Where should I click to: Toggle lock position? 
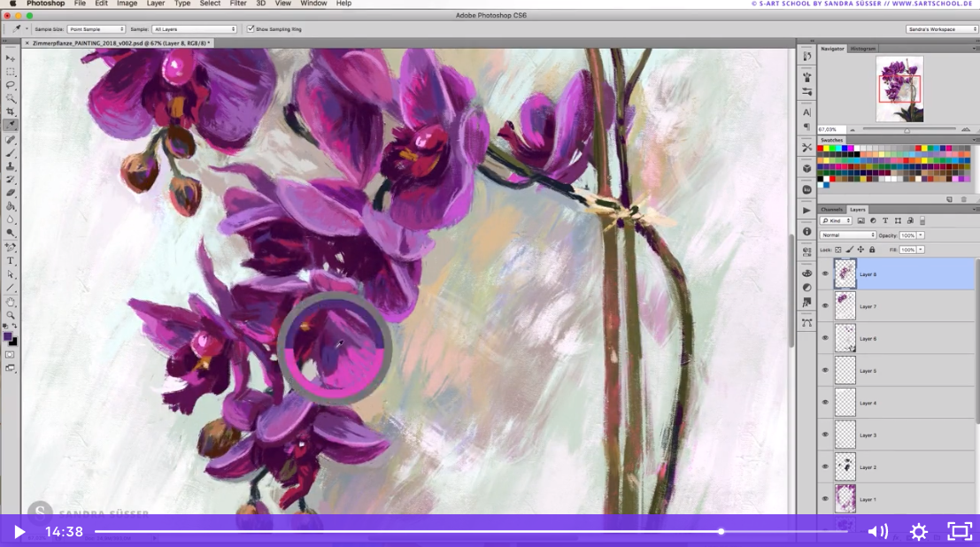pyautogui.click(x=860, y=250)
